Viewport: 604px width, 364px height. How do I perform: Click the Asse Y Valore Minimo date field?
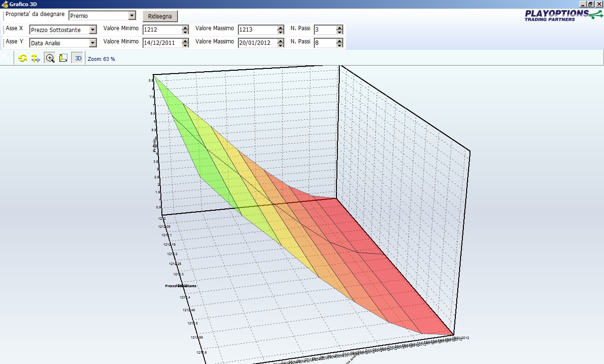(x=162, y=43)
